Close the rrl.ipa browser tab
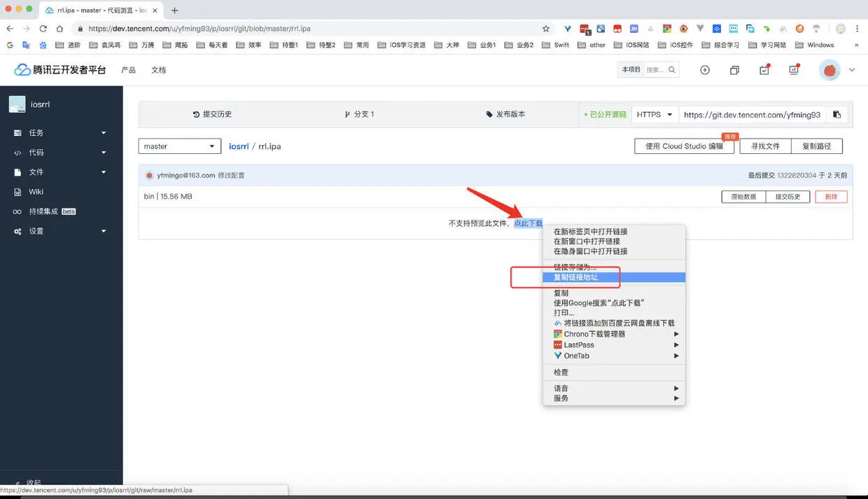Image resolution: width=868 pixels, height=499 pixels. 155,10
